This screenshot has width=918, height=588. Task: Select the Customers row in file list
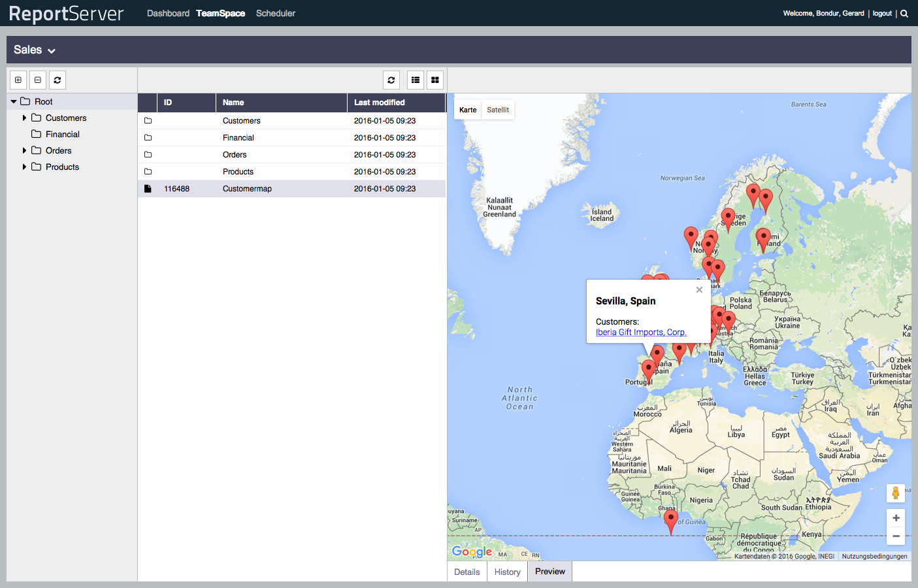(291, 121)
